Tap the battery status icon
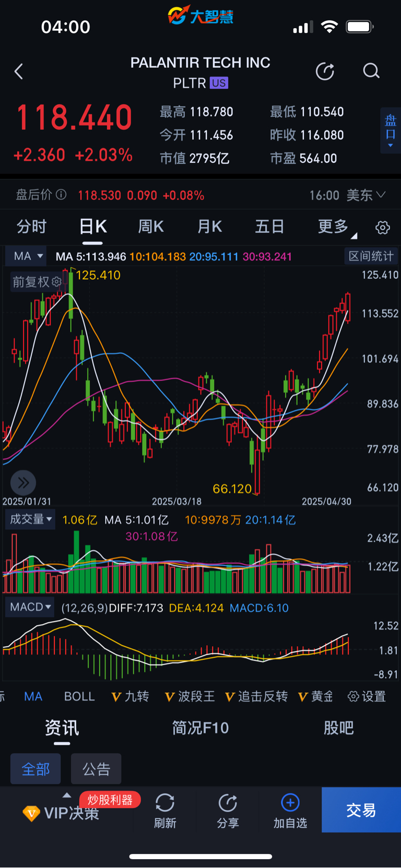Viewport: 401px width, 868px height. point(360,27)
